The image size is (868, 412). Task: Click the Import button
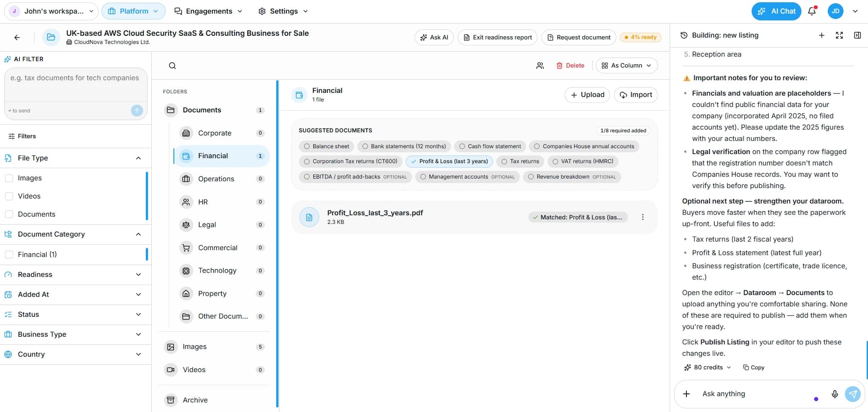tap(636, 95)
